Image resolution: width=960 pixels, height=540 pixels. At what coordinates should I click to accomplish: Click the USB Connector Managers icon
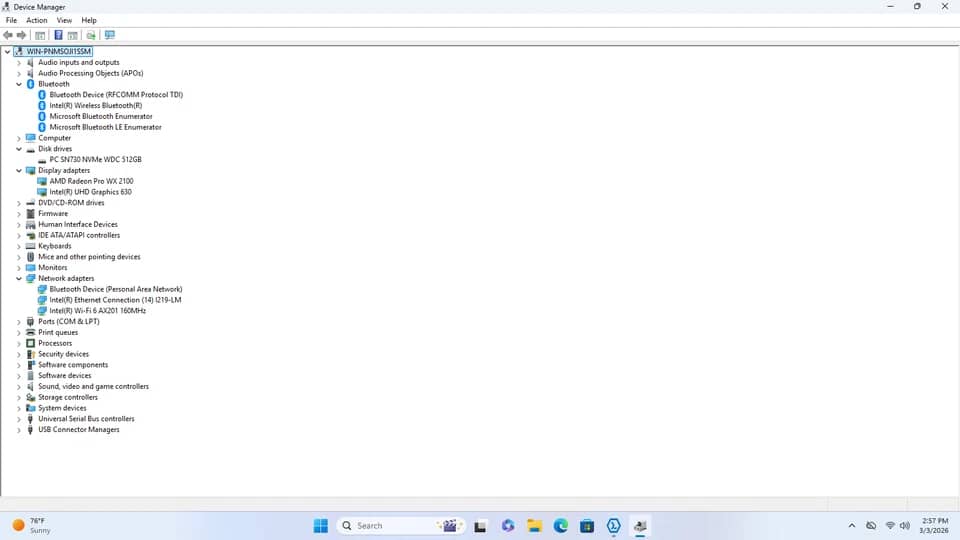point(31,430)
